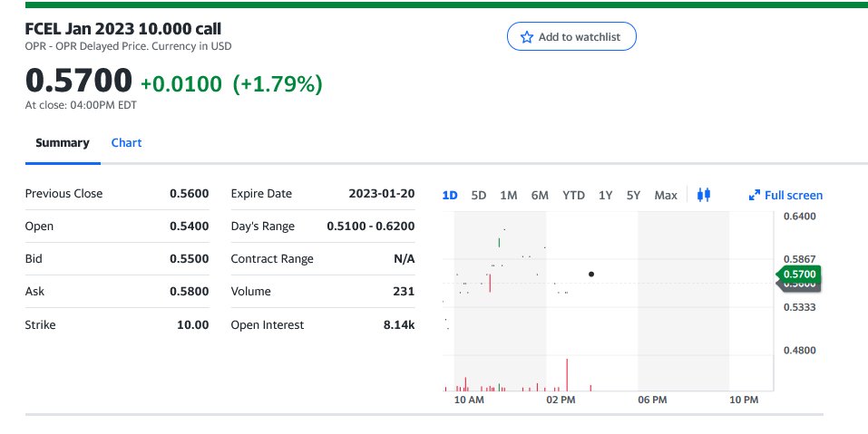
Task: Click the 0.4800 price axis label
Action: click(x=799, y=351)
